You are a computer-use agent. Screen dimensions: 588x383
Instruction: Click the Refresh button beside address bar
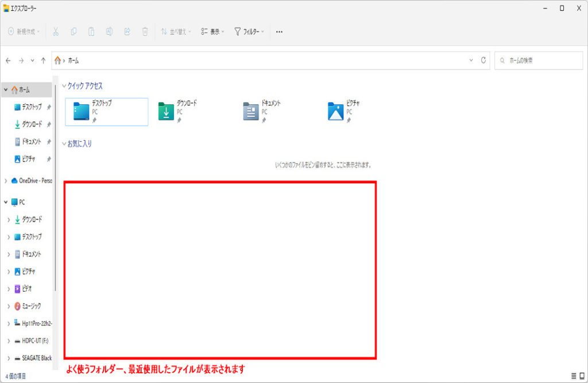click(x=483, y=60)
